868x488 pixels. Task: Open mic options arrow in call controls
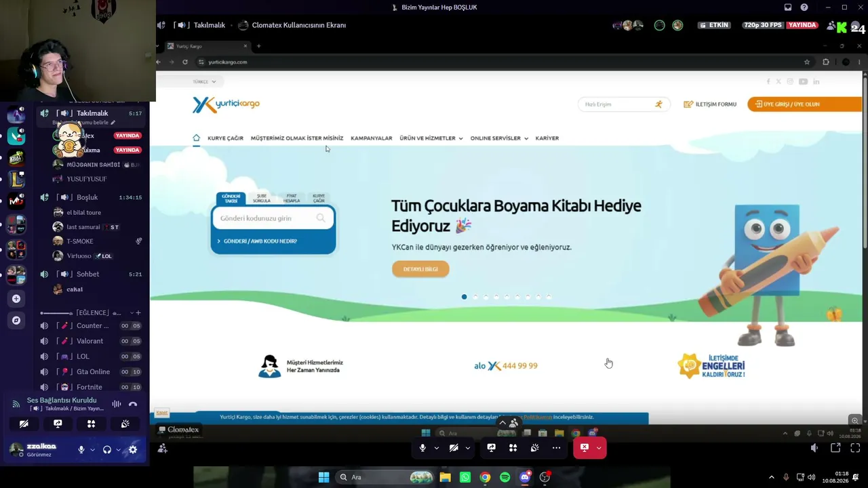tap(436, 448)
